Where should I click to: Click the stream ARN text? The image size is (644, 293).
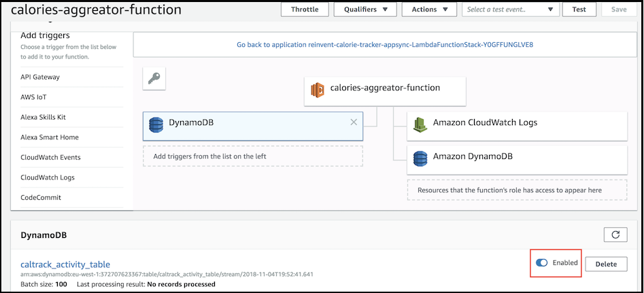click(x=167, y=274)
